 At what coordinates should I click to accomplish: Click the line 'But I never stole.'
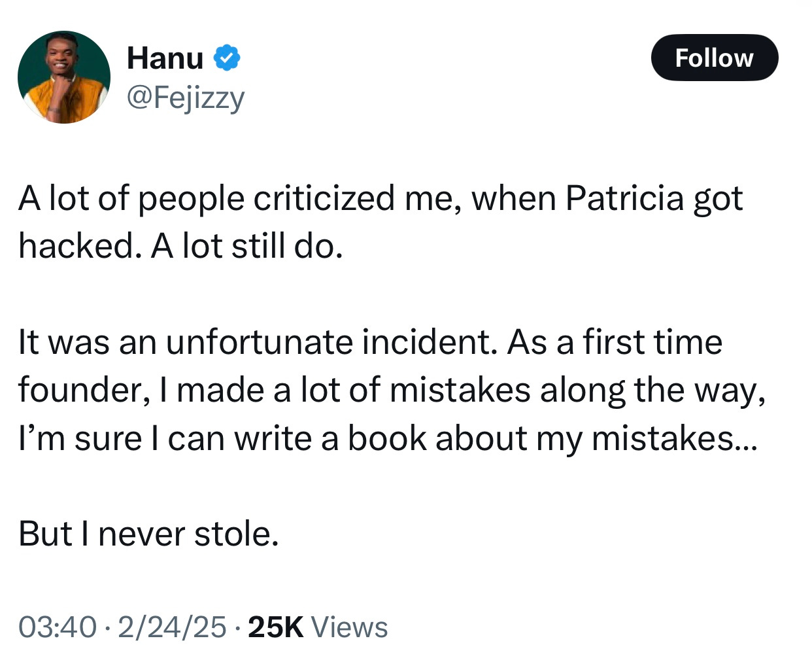(x=149, y=534)
